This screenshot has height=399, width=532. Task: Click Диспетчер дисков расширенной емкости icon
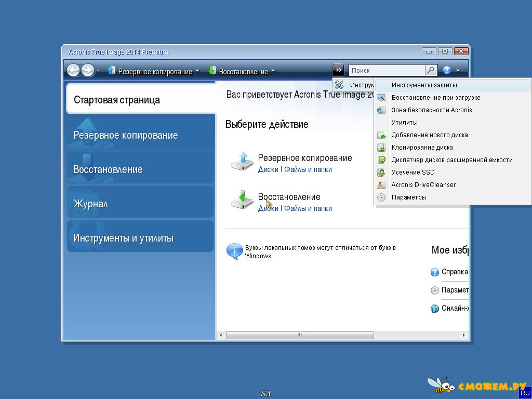click(381, 160)
